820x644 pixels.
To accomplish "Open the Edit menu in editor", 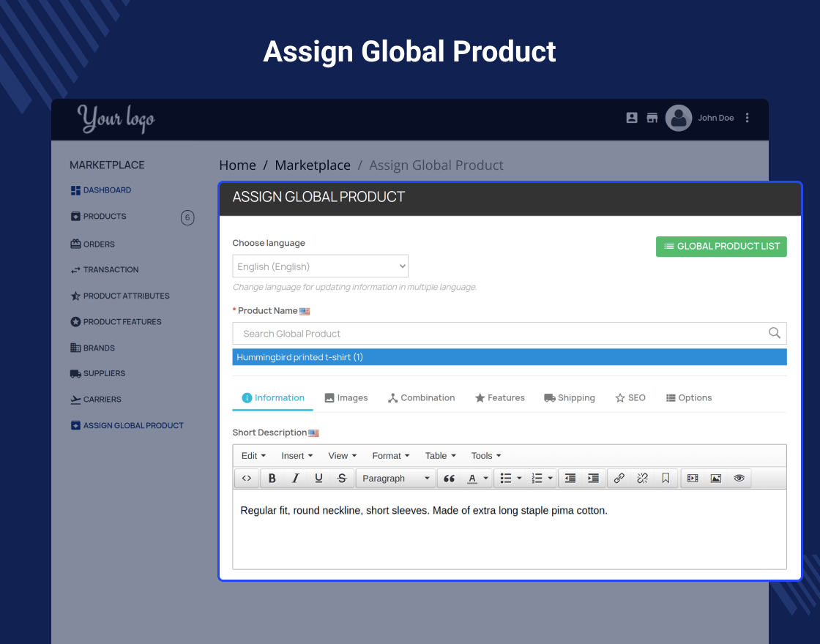I will [x=253, y=456].
